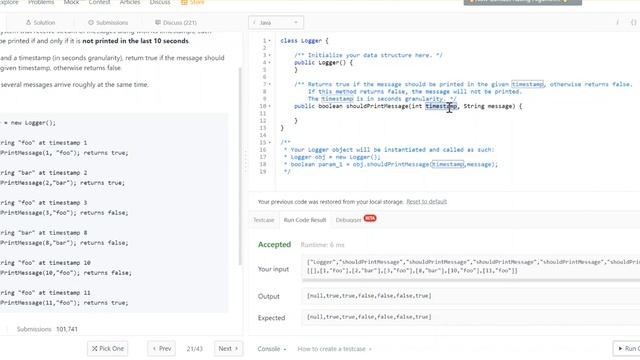Switch to the Run Code Result tab
Viewport: 640px width, 360px height.
305,220
